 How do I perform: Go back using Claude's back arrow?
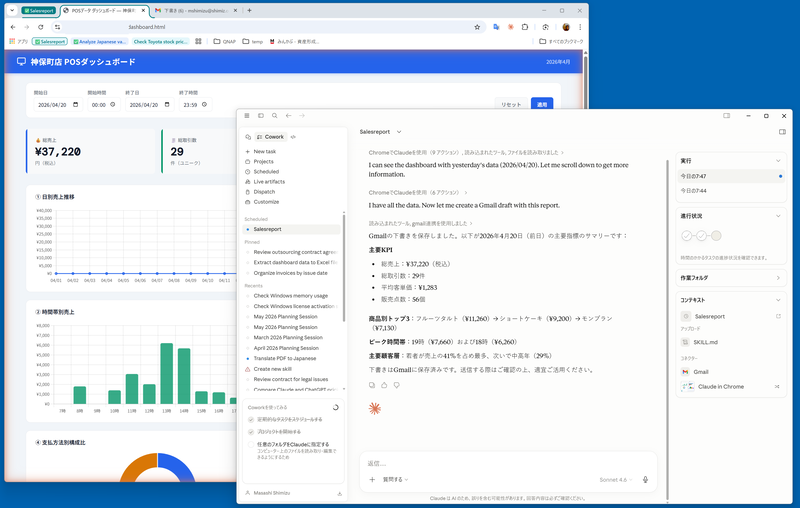[288, 116]
